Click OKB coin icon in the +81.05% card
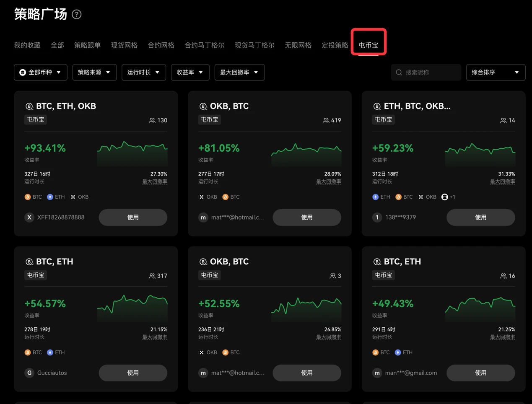532x404 pixels. 202,197
